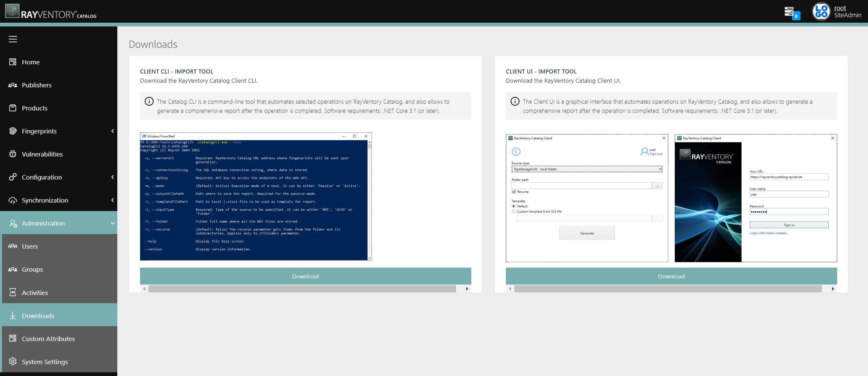Viewport: 868px width, 376px height.
Task: Click the Catalog Client generate screenshot
Action: [587, 198]
